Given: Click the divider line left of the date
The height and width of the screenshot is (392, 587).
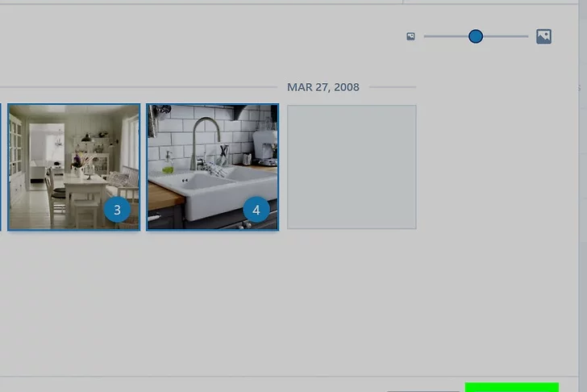Looking at the screenshot, I should [x=137, y=87].
